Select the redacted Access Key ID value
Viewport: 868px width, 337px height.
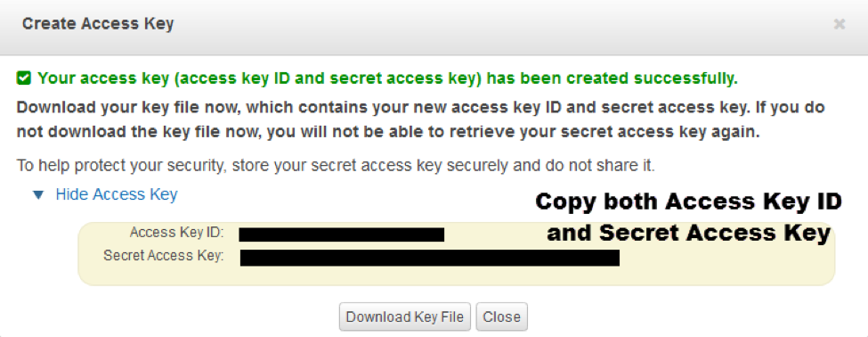(x=342, y=234)
